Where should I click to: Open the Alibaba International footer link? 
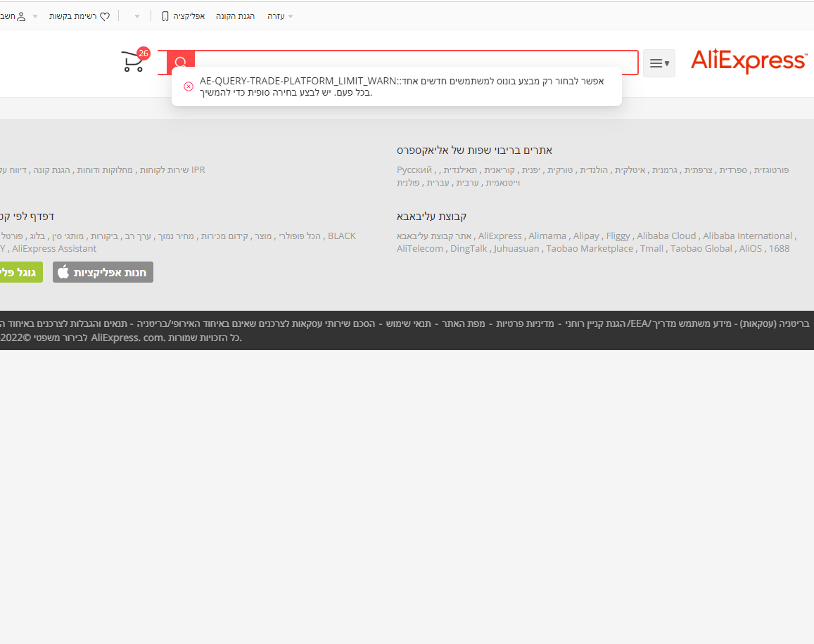coord(748,236)
